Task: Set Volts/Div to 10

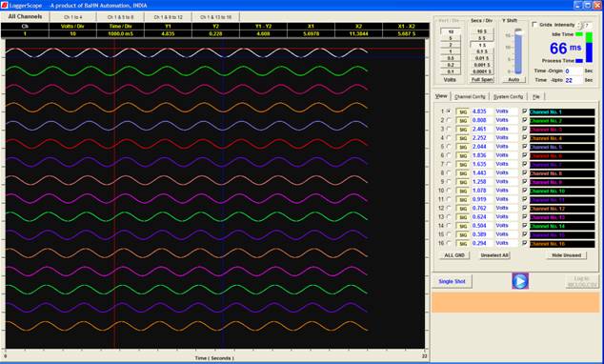Action: coord(451,31)
